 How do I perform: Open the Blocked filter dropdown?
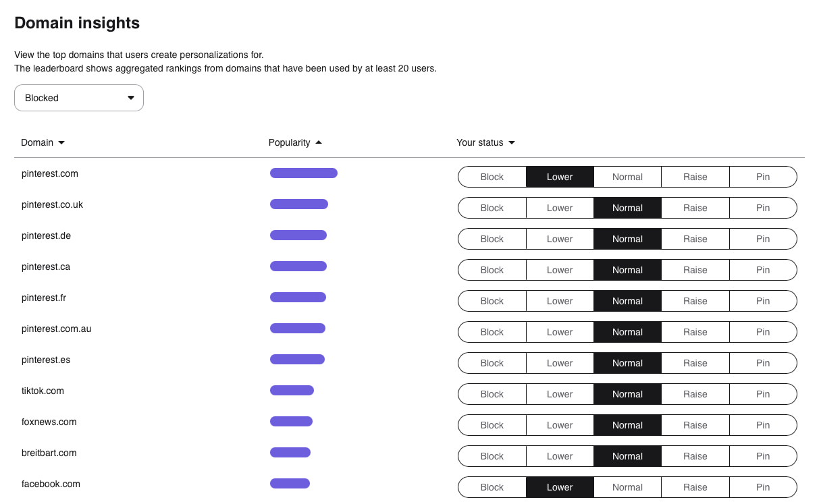78,98
